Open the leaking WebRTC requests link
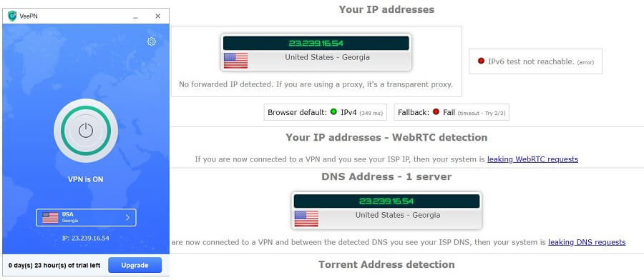Image resolution: width=644 pixels, height=280 pixels. pyautogui.click(x=532, y=159)
